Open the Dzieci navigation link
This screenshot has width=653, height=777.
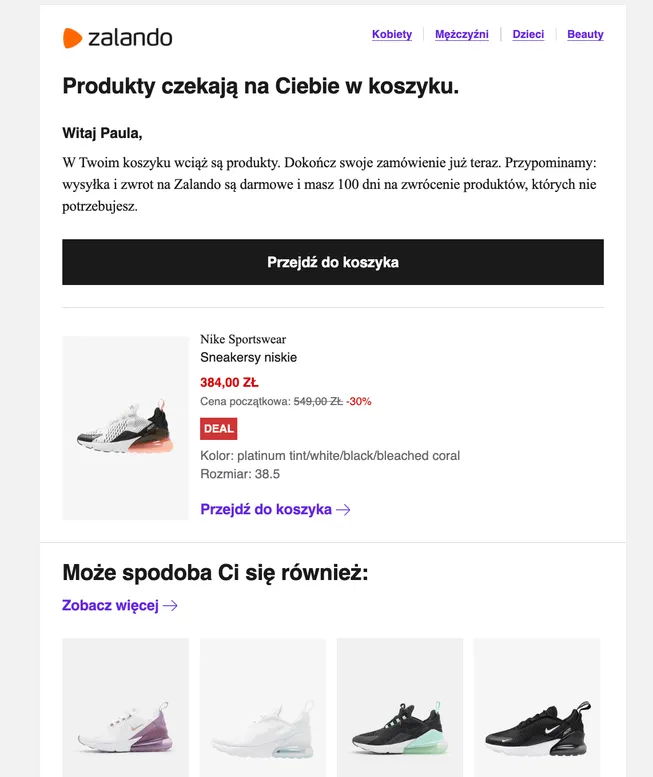pos(528,34)
